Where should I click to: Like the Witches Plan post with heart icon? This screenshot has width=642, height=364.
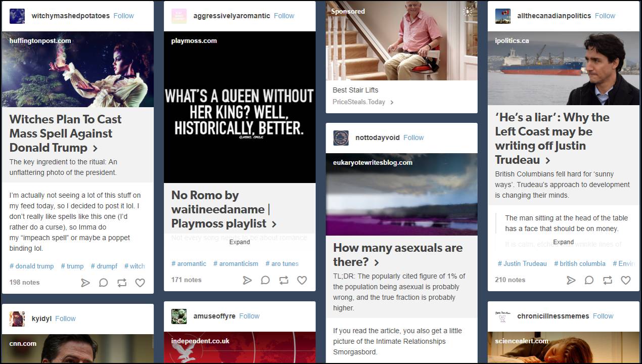pos(140,283)
